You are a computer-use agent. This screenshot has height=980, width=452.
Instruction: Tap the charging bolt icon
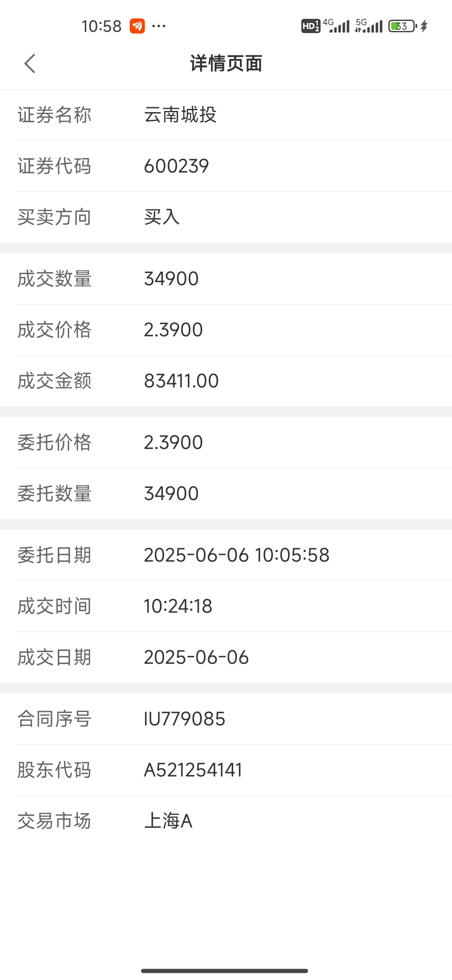click(x=424, y=26)
